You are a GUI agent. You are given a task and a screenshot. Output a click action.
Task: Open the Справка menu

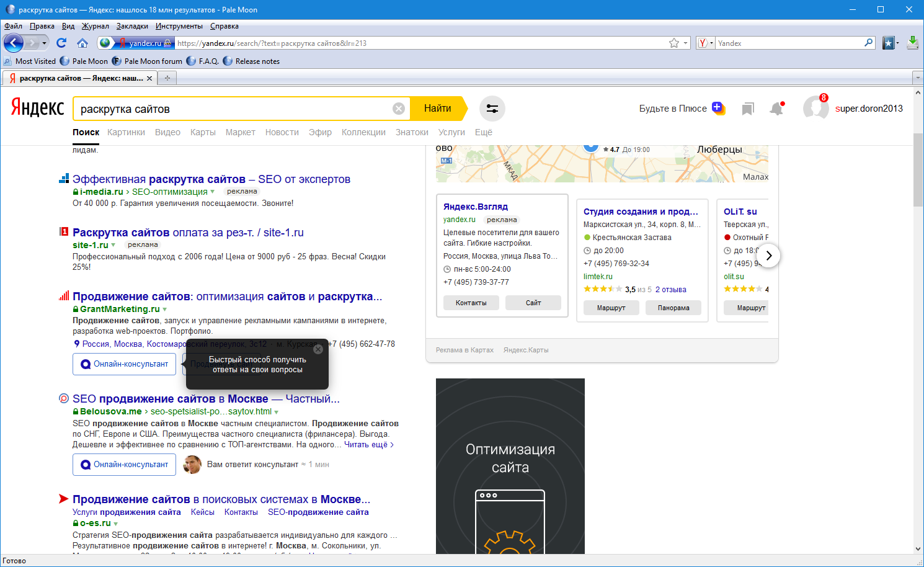pos(224,26)
